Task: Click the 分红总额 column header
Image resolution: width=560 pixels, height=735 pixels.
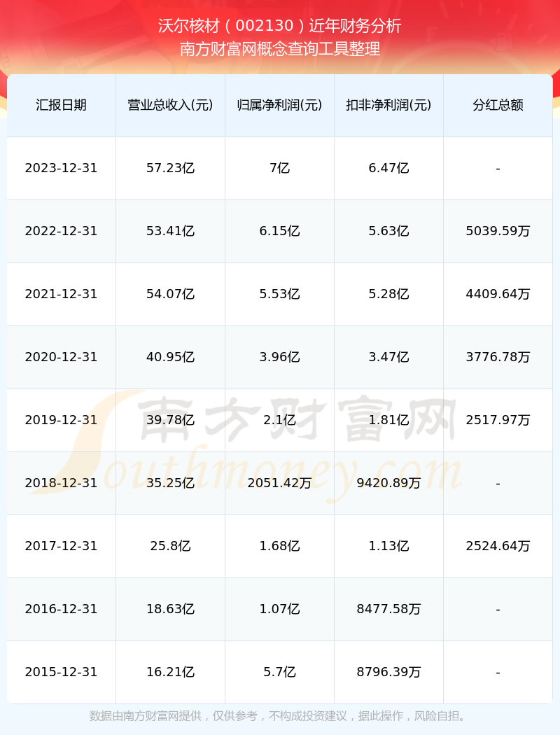Action: coord(498,105)
